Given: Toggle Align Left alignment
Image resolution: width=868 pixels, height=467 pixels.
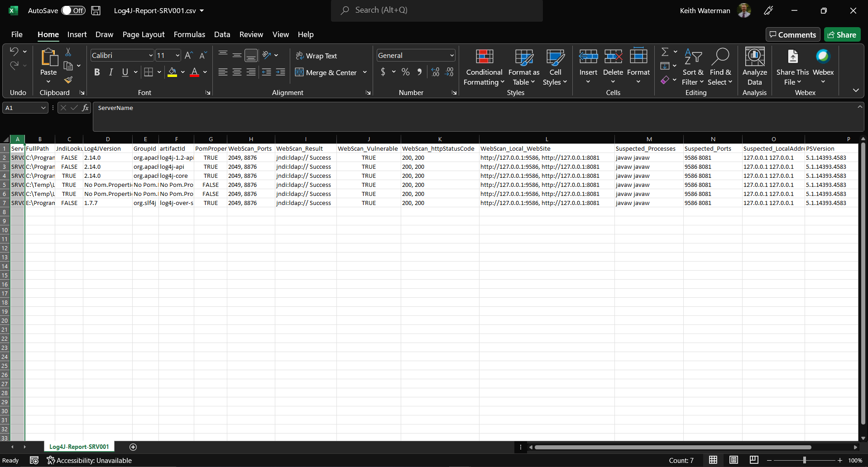Looking at the screenshot, I should point(223,72).
